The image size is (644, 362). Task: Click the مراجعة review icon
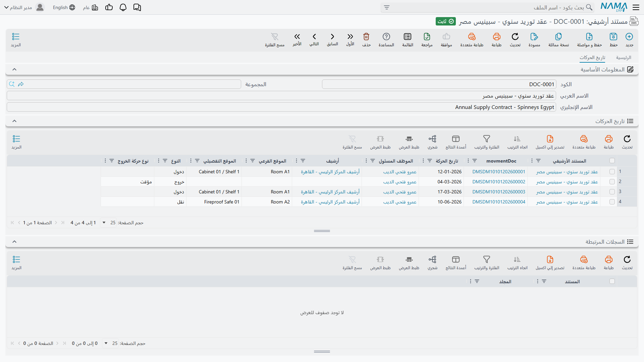(x=427, y=40)
